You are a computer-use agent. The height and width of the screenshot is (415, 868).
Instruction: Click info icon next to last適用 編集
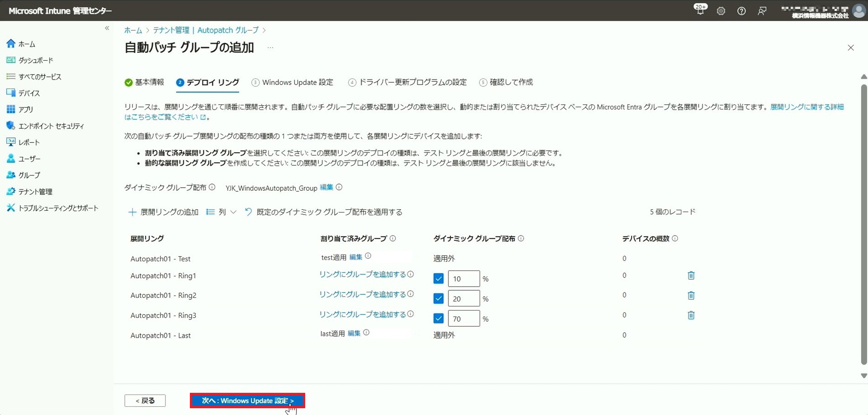[x=366, y=332]
